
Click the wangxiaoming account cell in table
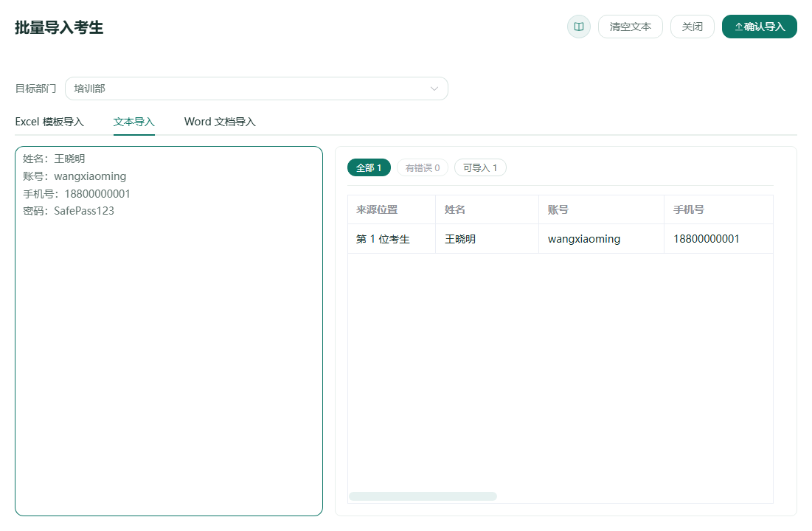point(601,239)
